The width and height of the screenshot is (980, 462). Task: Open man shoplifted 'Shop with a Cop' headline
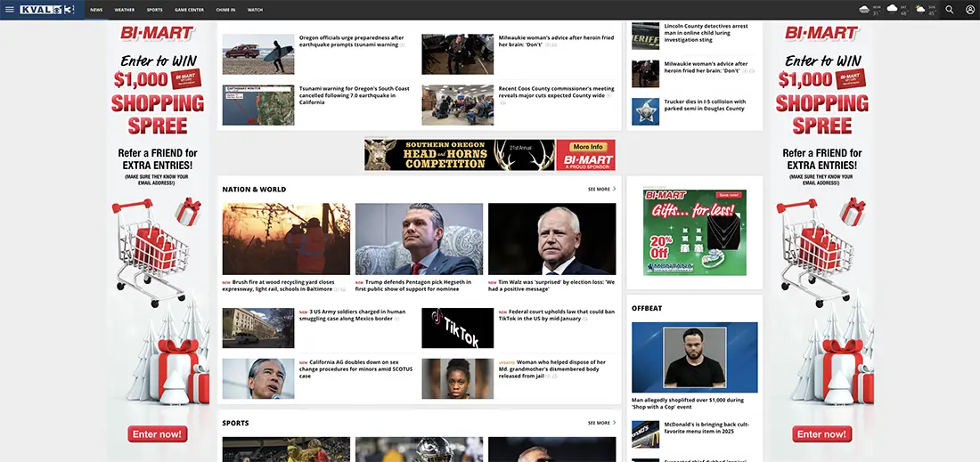[x=688, y=403]
